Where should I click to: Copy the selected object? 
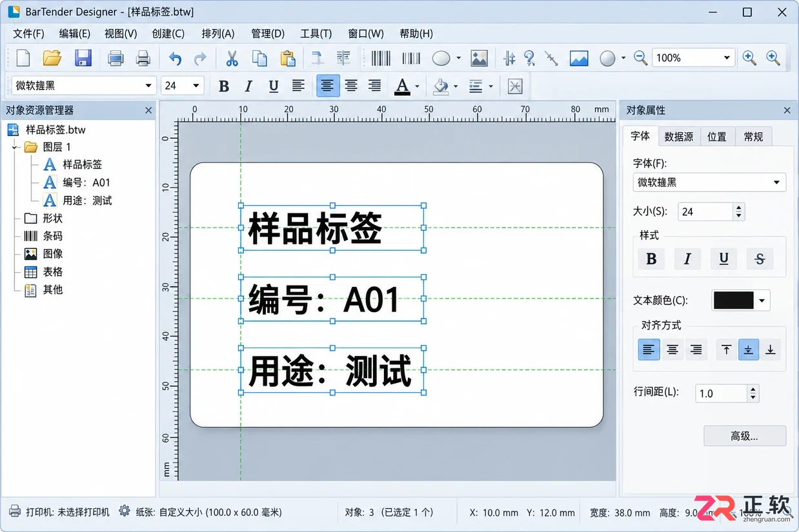coord(259,58)
